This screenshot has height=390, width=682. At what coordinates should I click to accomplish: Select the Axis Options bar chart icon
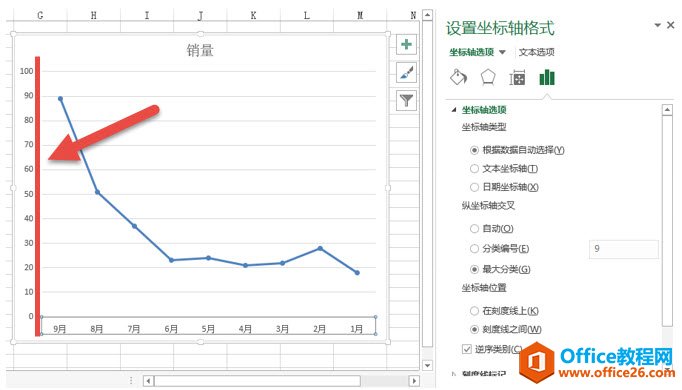[x=547, y=78]
